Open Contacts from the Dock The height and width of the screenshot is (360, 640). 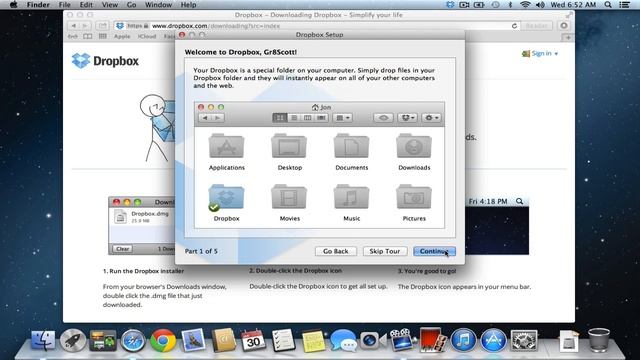coord(223,340)
